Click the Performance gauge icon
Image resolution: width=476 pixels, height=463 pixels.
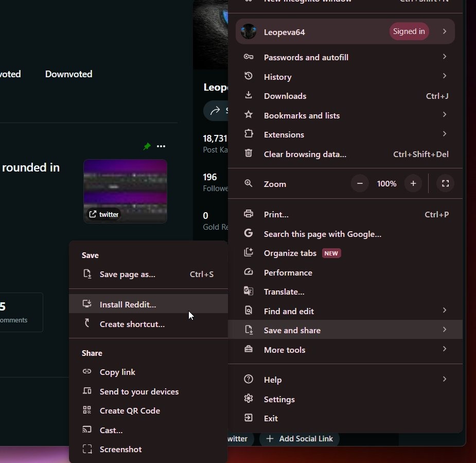pos(249,272)
